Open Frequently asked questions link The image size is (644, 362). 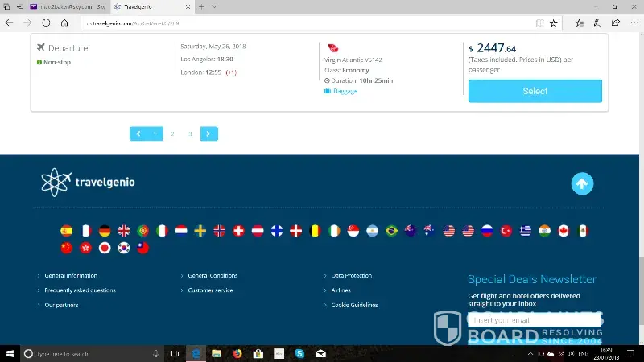click(80, 290)
